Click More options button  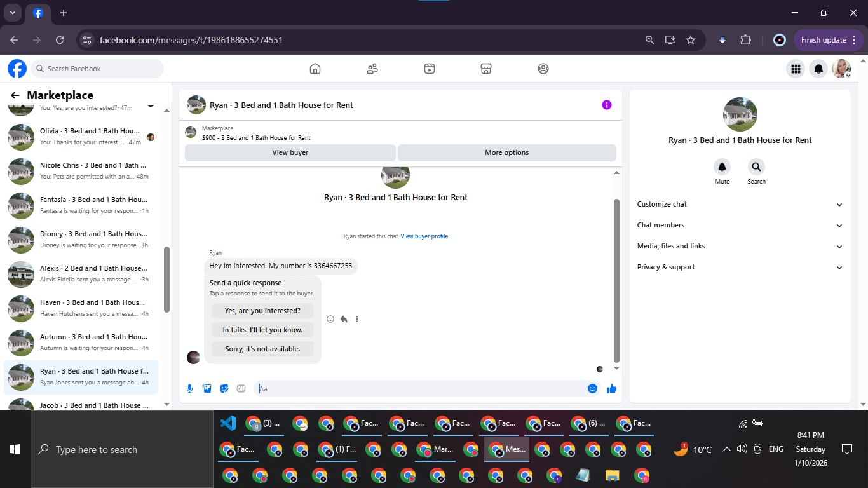pos(506,152)
